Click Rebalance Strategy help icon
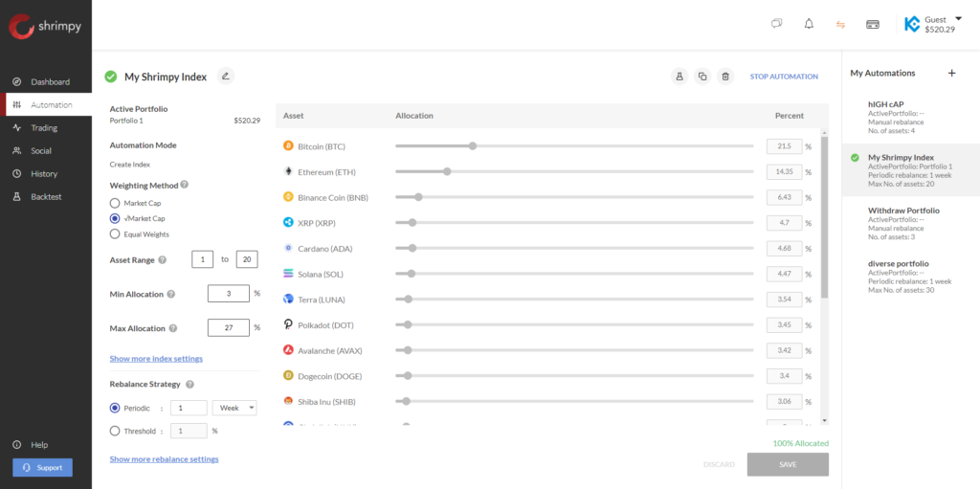 pos(190,385)
